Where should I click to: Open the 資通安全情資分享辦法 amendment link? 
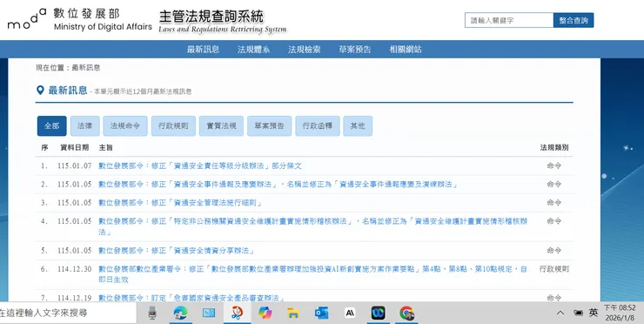(x=177, y=250)
